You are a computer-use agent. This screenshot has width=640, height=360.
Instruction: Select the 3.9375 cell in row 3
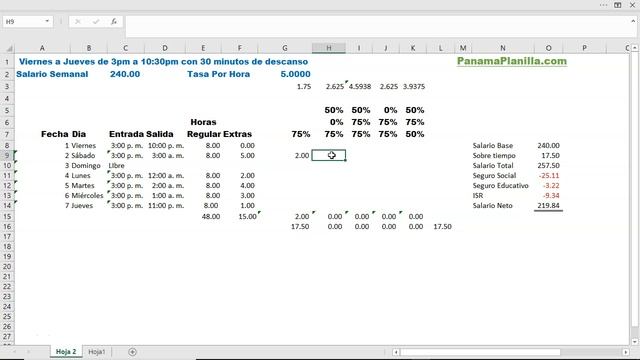(413, 87)
